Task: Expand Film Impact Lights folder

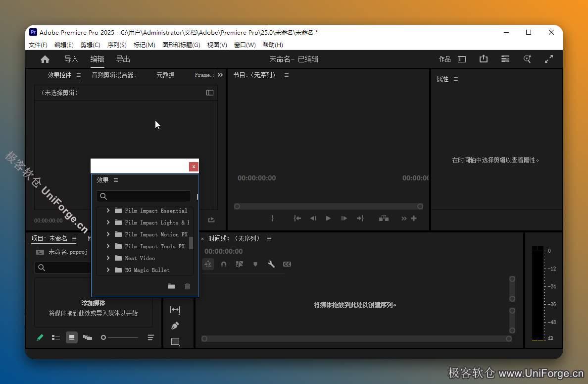Action: click(108, 222)
